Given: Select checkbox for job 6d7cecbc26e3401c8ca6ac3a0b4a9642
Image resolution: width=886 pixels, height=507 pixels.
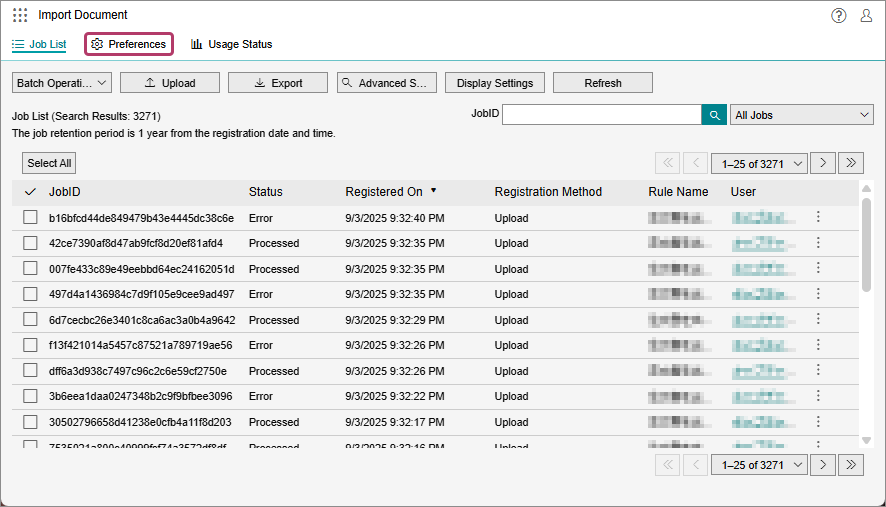Looking at the screenshot, I should pos(30,320).
